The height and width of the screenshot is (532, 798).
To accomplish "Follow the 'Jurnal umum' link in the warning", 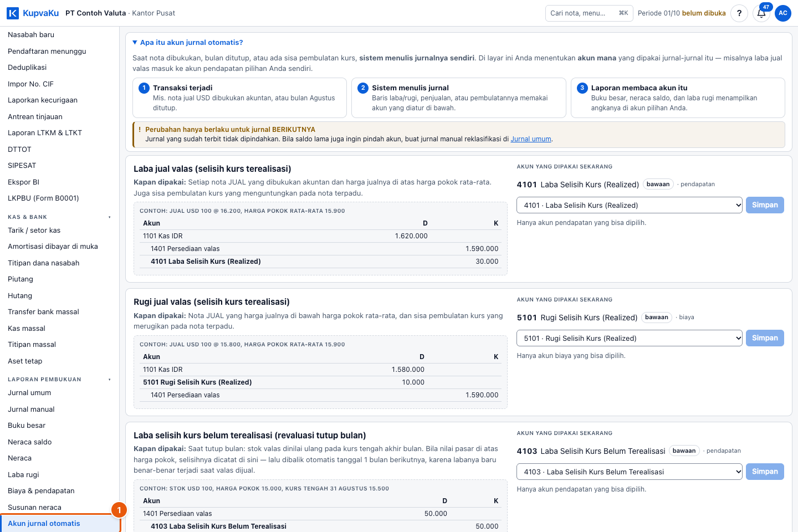I will (x=531, y=139).
